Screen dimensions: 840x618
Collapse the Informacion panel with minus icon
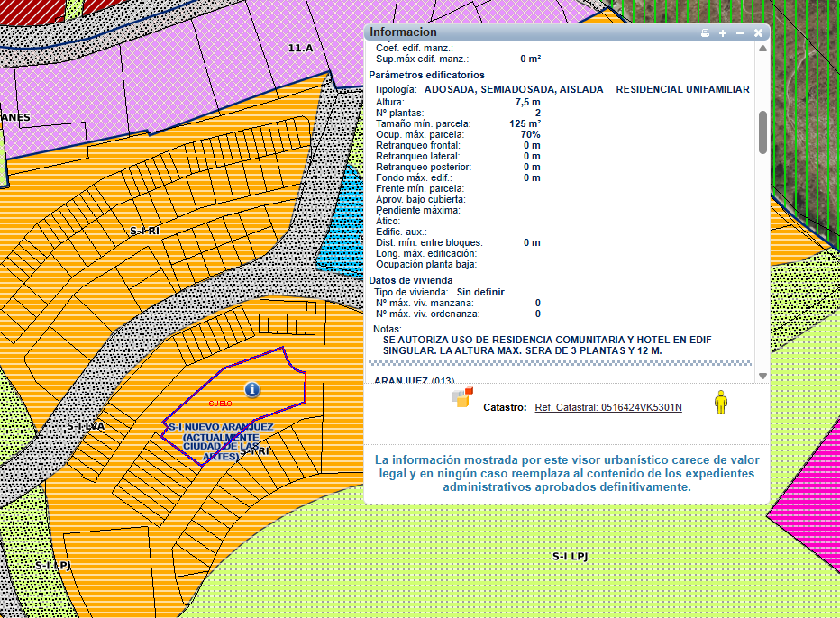[740, 33]
